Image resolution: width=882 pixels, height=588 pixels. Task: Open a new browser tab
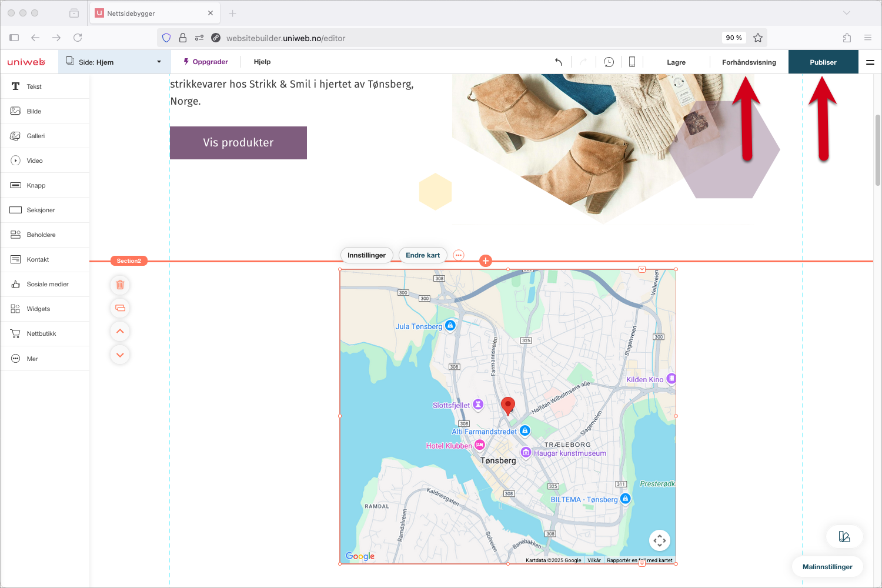point(233,13)
